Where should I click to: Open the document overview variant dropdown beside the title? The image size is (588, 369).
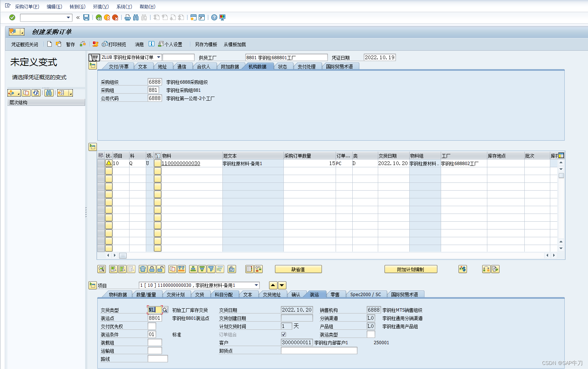(17, 32)
